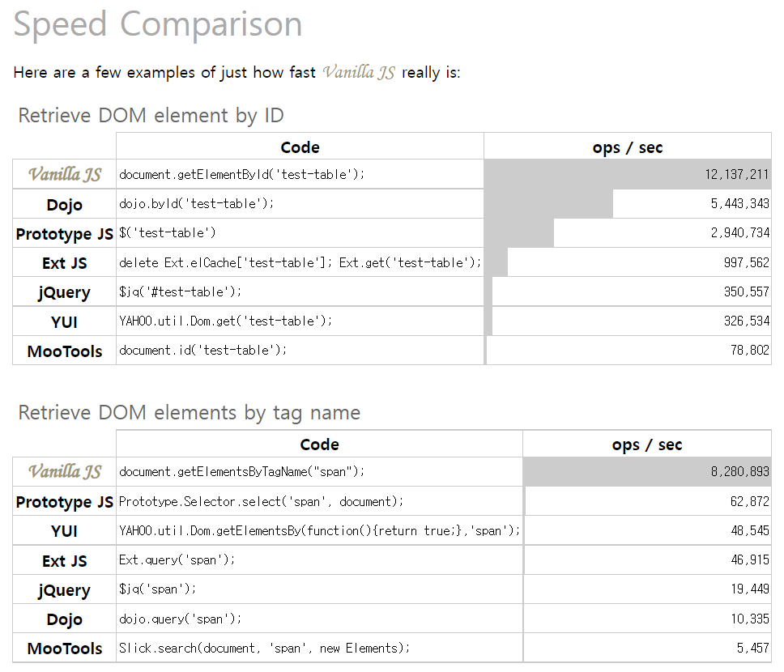The width and height of the screenshot is (784, 672).
Task: Select code Ext.query('span');
Action: 177,560
